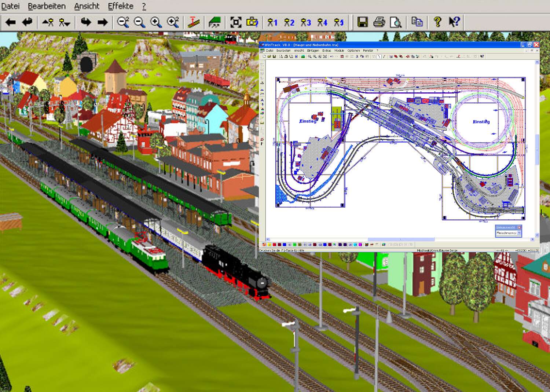Click the copy icon on the main toolbar
The height and width of the screenshot is (392, 550).
coord(418,22)
